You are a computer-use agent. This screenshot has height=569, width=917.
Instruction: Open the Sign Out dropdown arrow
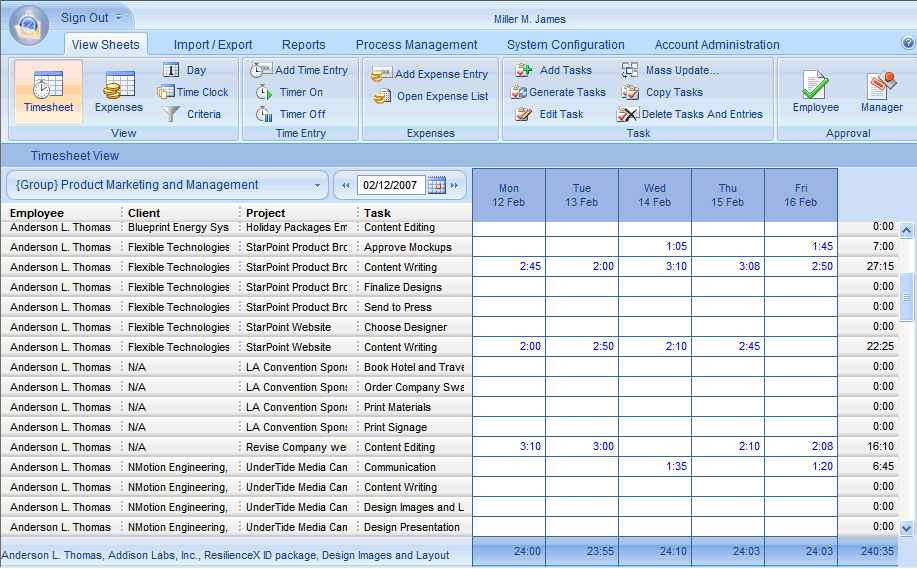[118, 18]
